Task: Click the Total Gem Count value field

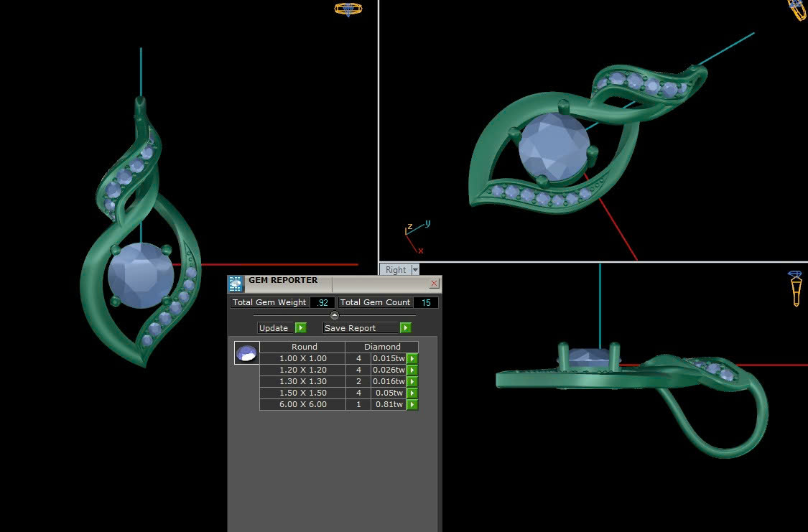Action: 426,303
